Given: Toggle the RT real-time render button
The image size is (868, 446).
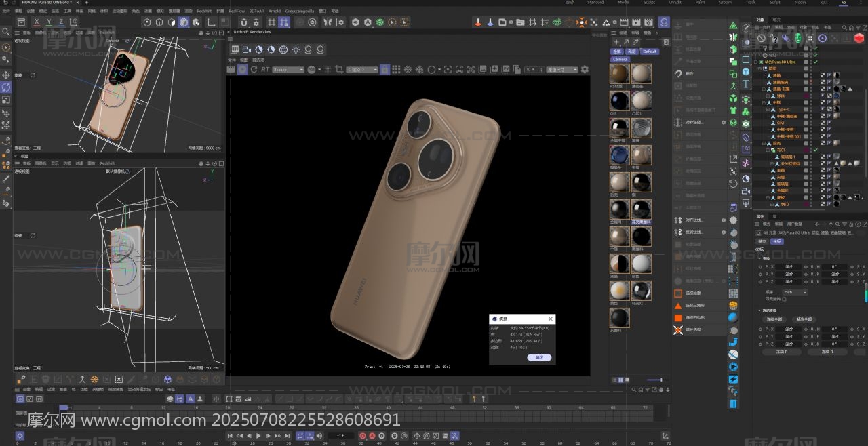Looking at the screenshot, I should [x=265, y=70].
